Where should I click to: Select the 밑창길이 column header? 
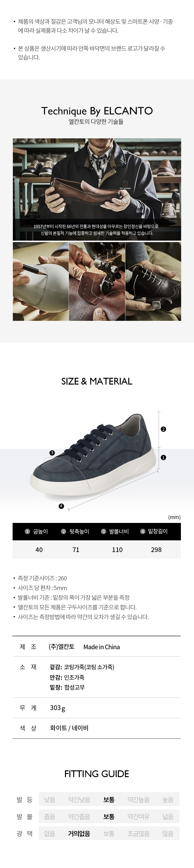[154, 531]
